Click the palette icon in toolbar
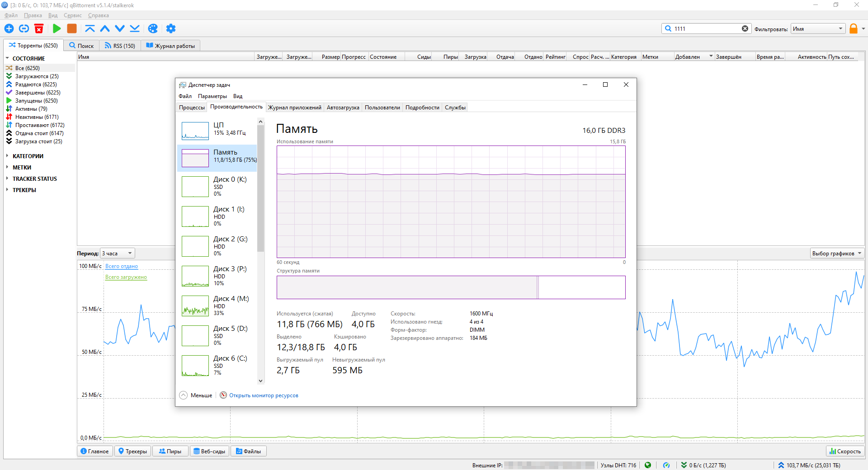This screenshot has width=868, height=470. point(153,28)
